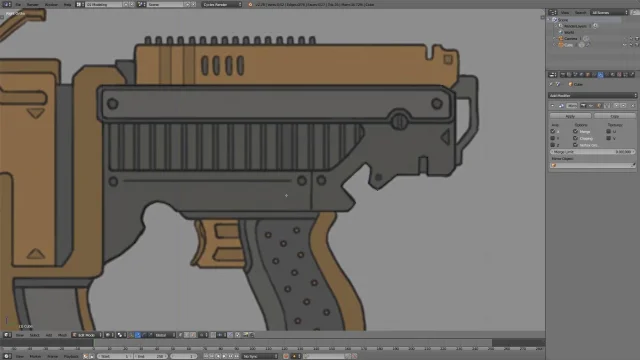Select the rotate manipulator icon

[x=144, y=335]
